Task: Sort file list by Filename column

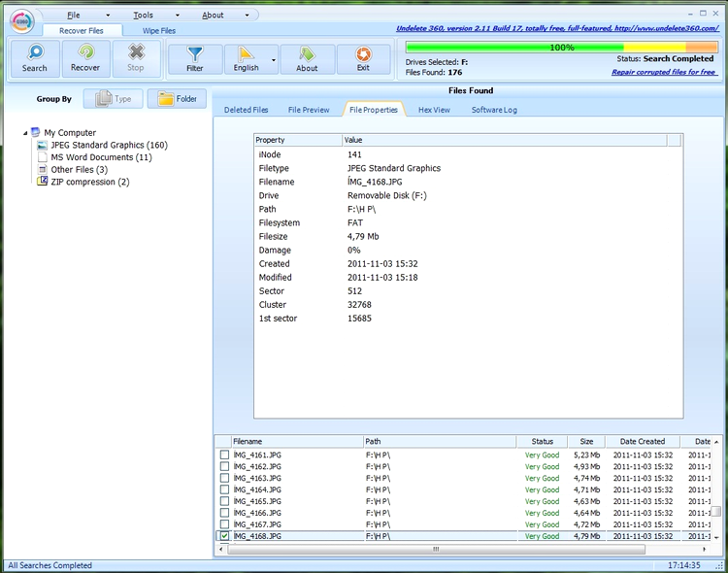Action: coord(297,442)
